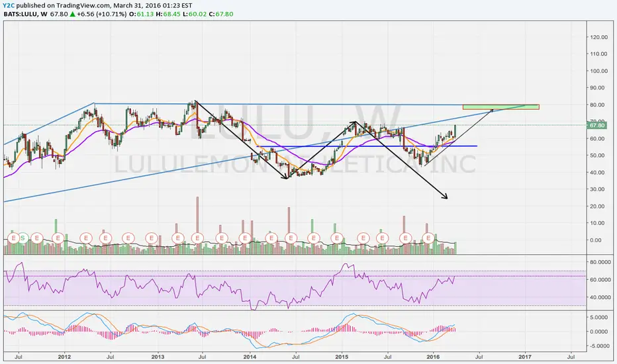Select the dark blue horizontal support line
The image size is (617, 364).
coord(367,146)
